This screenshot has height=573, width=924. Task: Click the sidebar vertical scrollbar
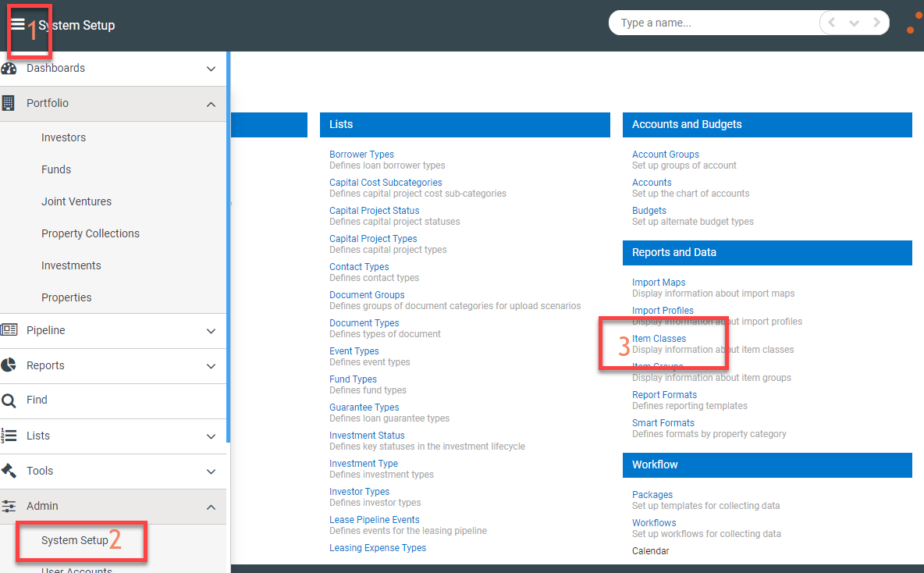228,247
